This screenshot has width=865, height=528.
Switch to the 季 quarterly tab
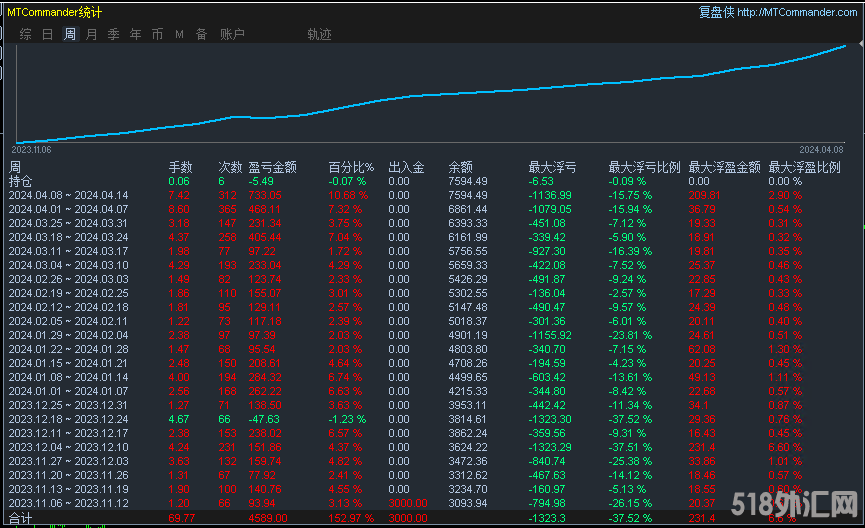(113, 34)
